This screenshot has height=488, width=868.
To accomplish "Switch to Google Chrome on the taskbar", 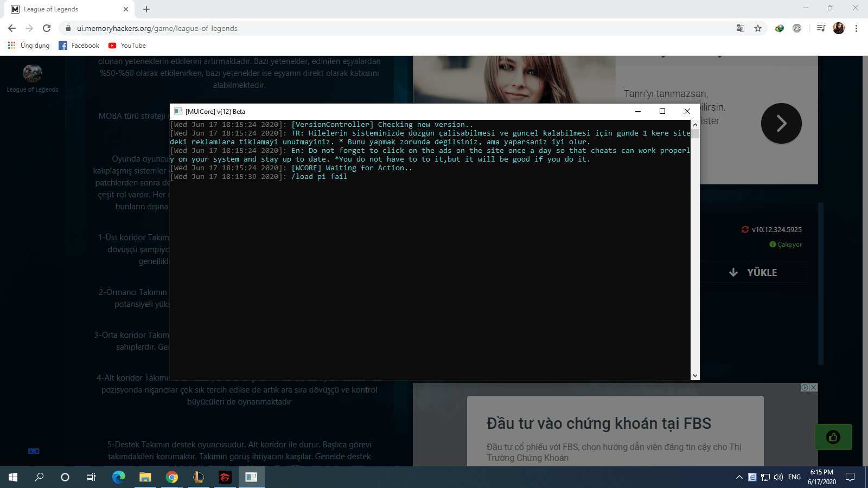I will [x=171, y=477].
